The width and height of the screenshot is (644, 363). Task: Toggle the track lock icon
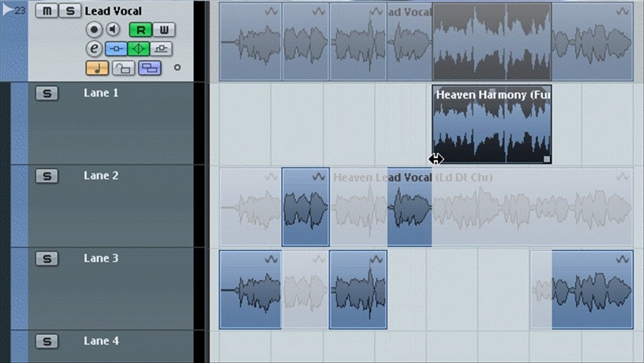[x=123, y=68]
